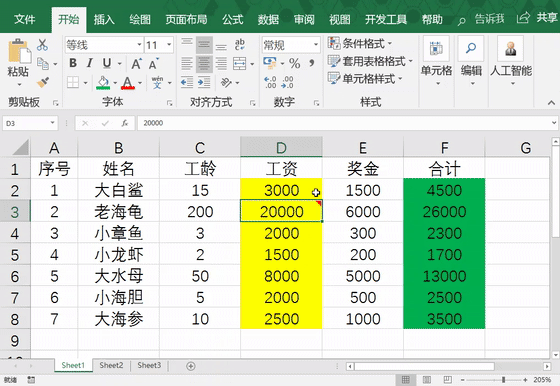This screenshot has height=386, width=560.
Task: Open the Name Box D3 dropdown
Action: pos(52,123)
